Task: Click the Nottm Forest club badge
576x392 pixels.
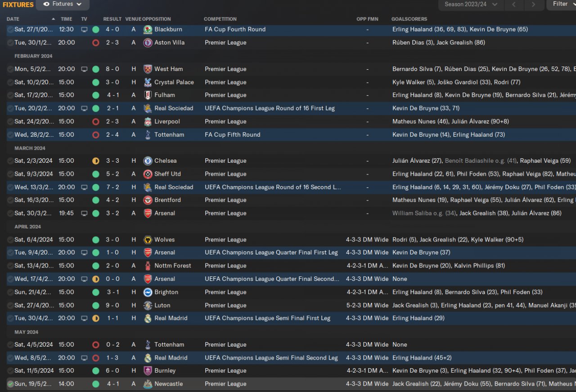Action: click(x=148, y=266)
